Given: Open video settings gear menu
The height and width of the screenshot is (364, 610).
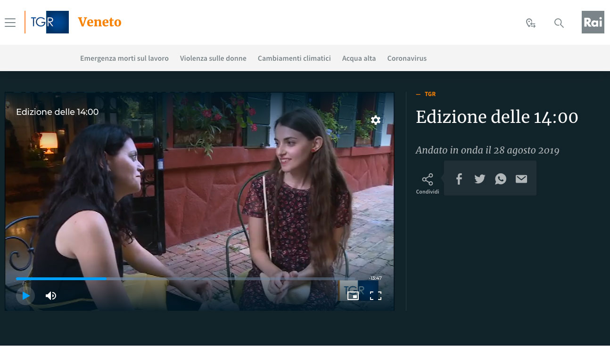Looking at the screenshot, I should 376,120.
